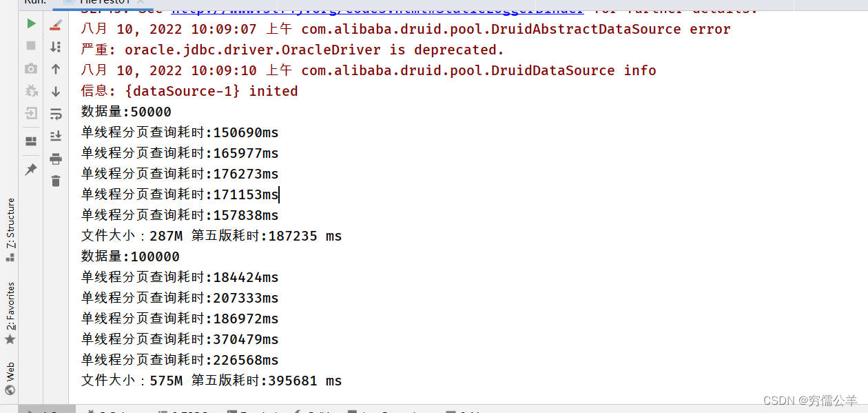The image size is (868, 413).
Task: Click the 184424ms query time line
Action: point(180,278)
